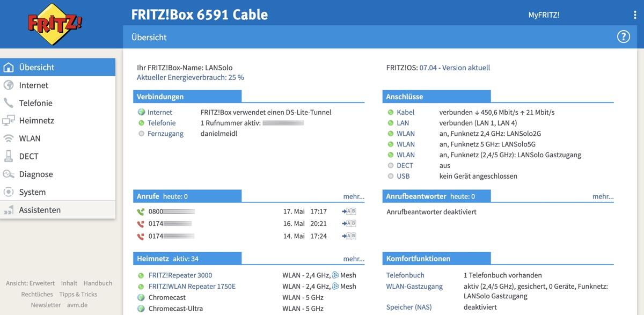Click the Mesh icon next to FRITZ!Repeater 3000

[335, 275]
